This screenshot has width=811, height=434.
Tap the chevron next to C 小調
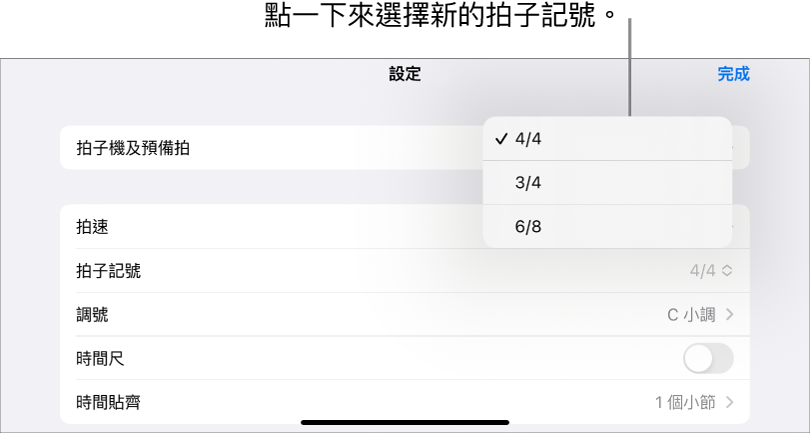730,315
